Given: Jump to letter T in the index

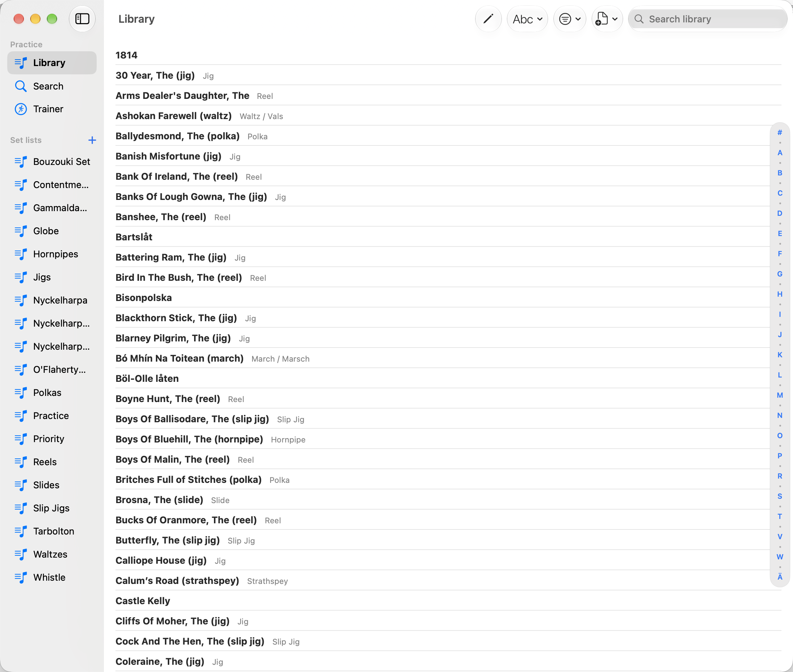Looking at the screenshot, I should coord(780,516).
